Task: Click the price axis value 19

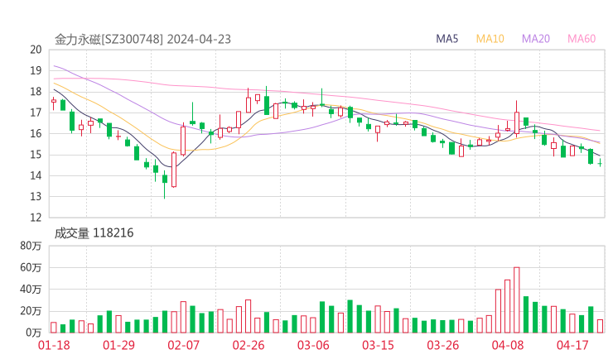Action: [x=36, y=70]
